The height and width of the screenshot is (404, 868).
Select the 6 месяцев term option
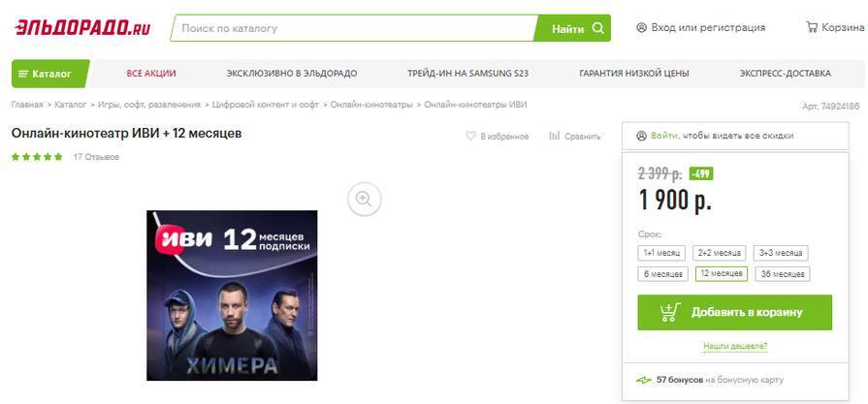pyautogui.click(x=663, y=274)
